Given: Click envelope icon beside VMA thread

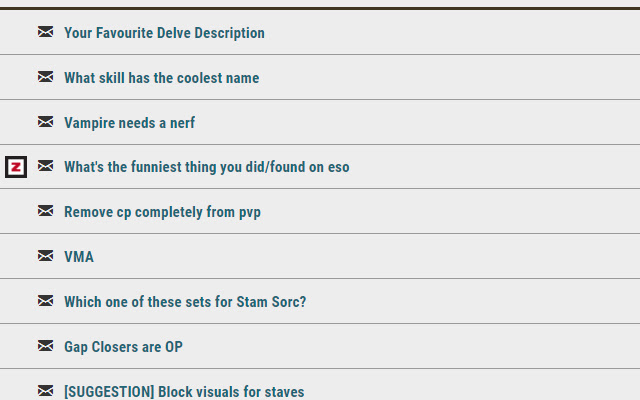Looking at the screenshot, I should click(45, 256).
